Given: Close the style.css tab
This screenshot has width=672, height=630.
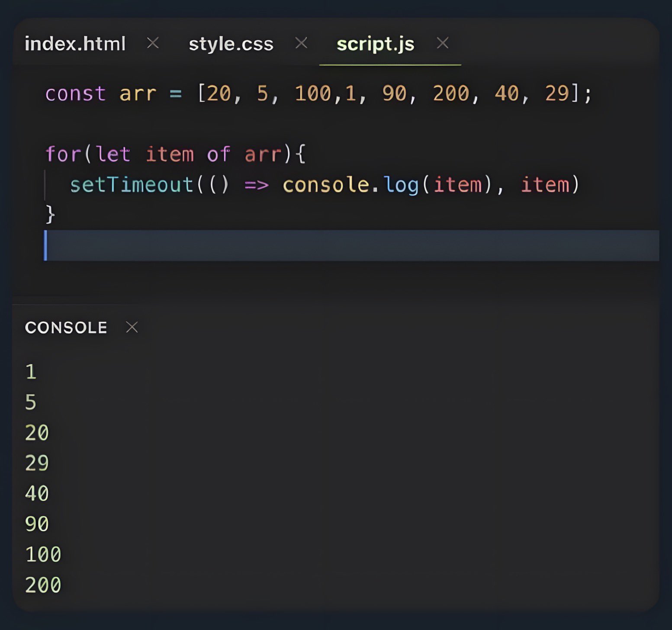Looking at the screenshot, I should 301,43.
